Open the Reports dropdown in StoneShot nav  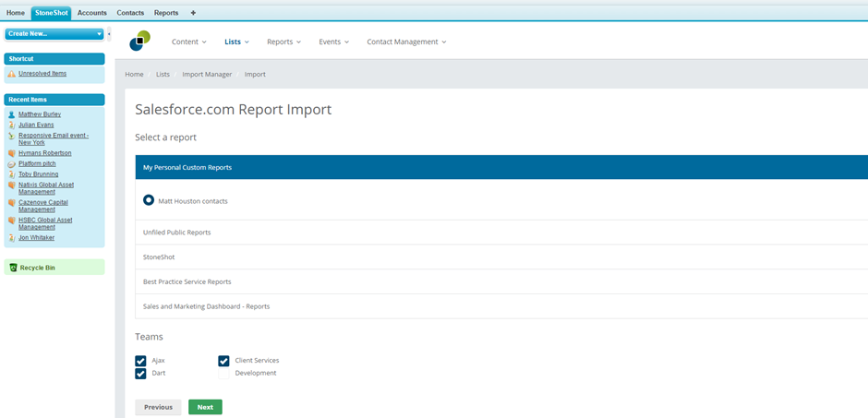(x=284, y=42)
